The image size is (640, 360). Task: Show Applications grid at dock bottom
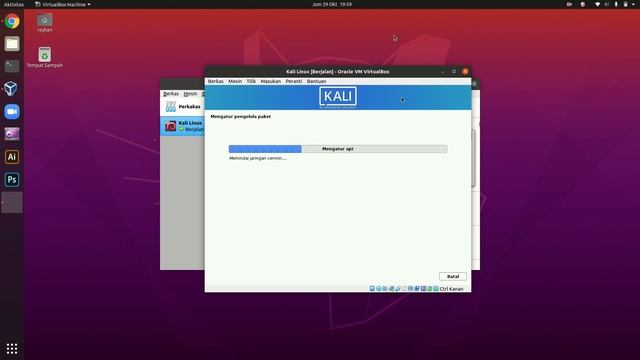pos(12,348)
